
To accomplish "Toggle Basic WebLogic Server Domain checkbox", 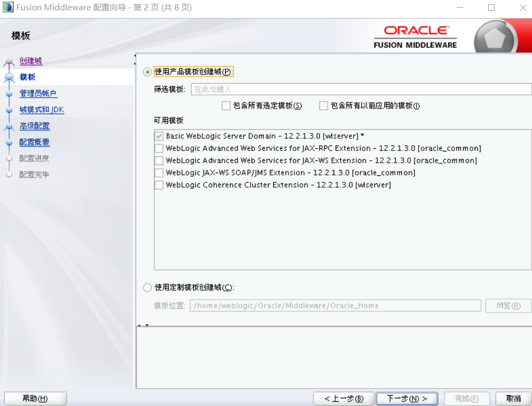I will (159, 136).
